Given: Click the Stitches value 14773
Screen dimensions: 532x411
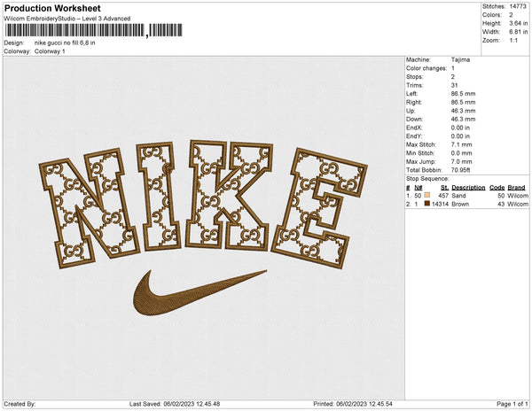Looking at the screenshot, I should point(518,6).
